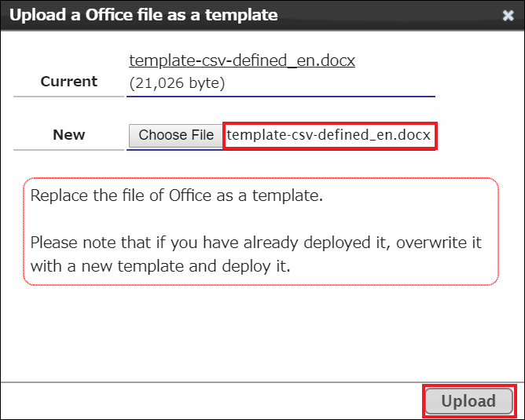Click the Current row label
This screenshot has width=525, height=420.
pos(68,82)
